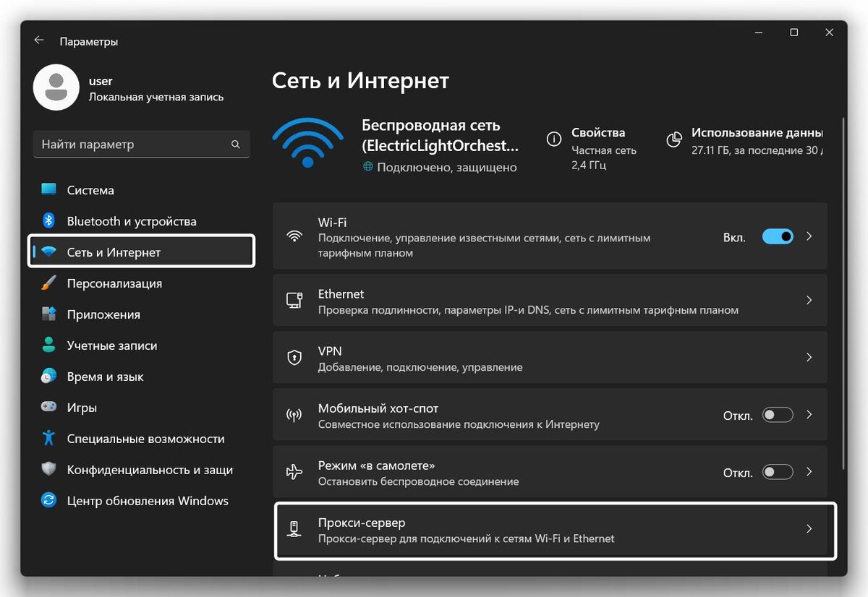
Task: Open Bluetooth и устройства section
Action: 132,220
